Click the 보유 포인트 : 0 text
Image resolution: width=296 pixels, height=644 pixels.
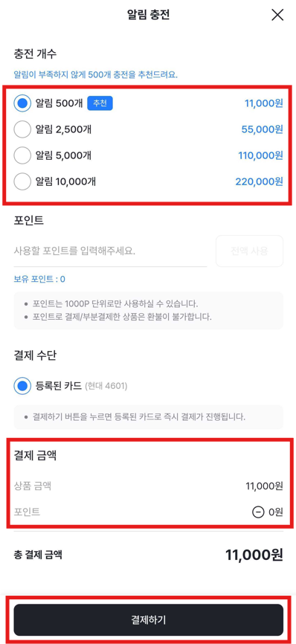point(39,280)
